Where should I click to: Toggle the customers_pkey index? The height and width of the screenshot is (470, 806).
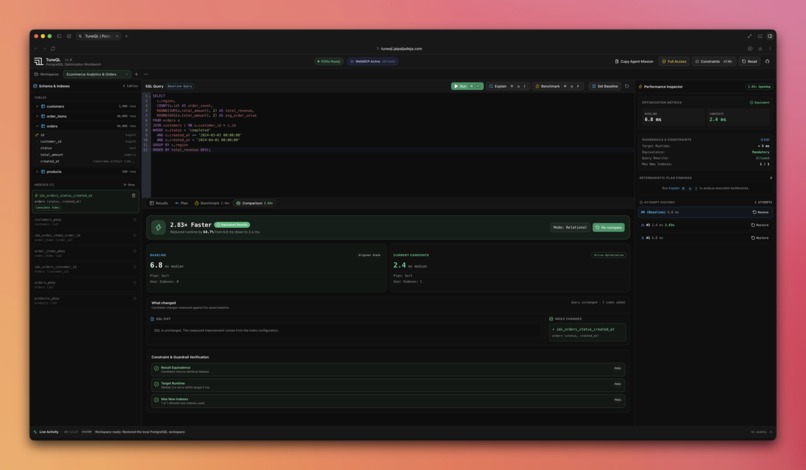coord(135,220)
